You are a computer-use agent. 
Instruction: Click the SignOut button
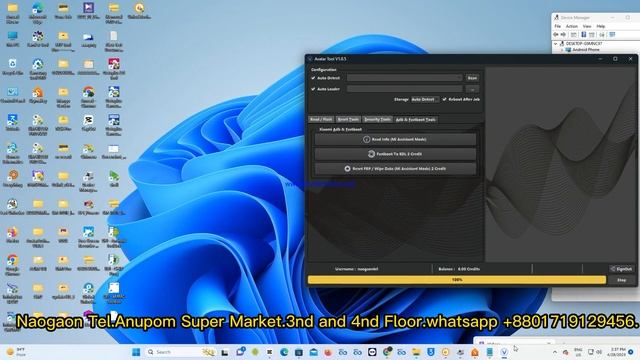click(621, 269)
